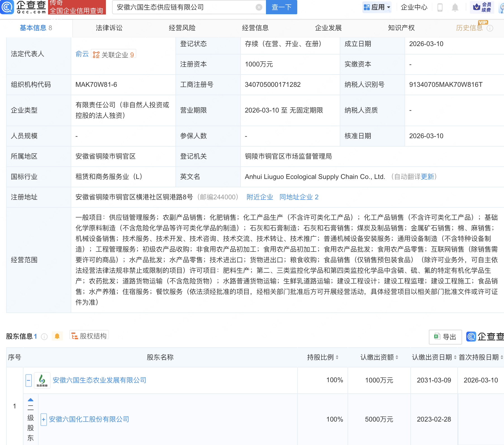
Task: Expand 安徽六国化工股份有限公司 shareholder details
Action: pos(44,419)
